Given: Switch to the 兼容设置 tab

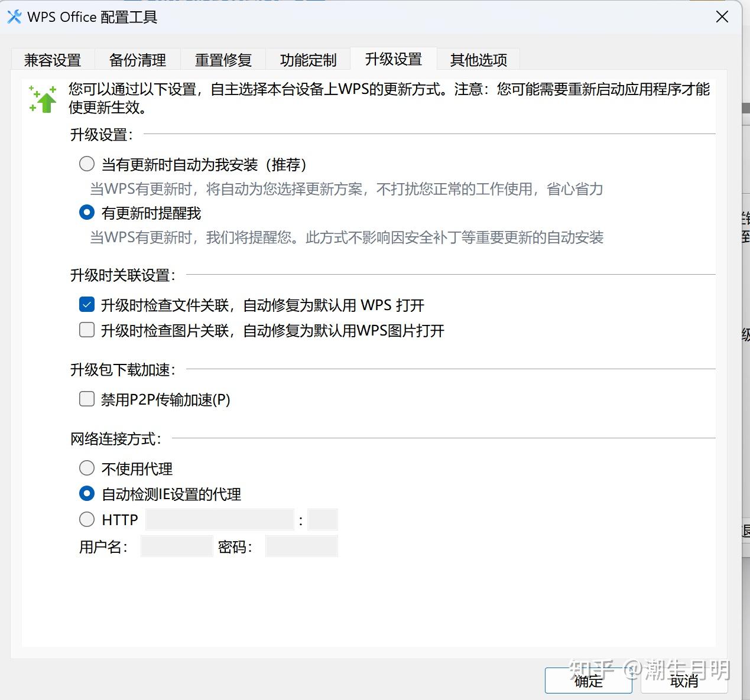Looking at the screenshot, I should [52, 59].
